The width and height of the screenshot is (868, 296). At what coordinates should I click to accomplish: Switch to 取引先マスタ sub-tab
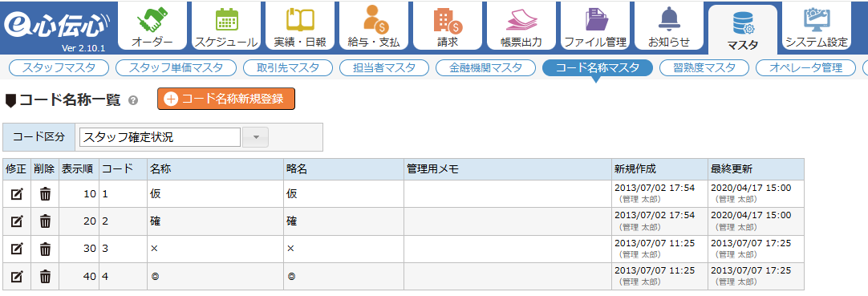coord(288,68)
